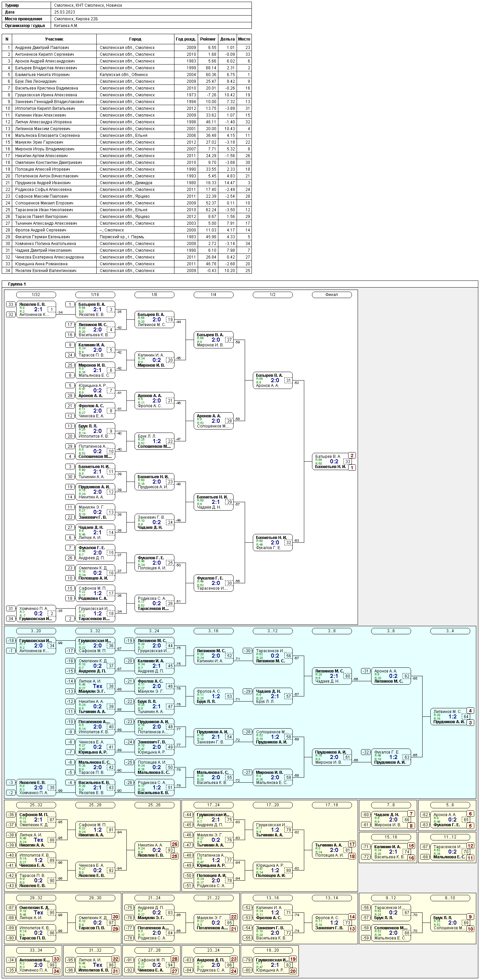Select the "1/4" round label

[213, 295]
